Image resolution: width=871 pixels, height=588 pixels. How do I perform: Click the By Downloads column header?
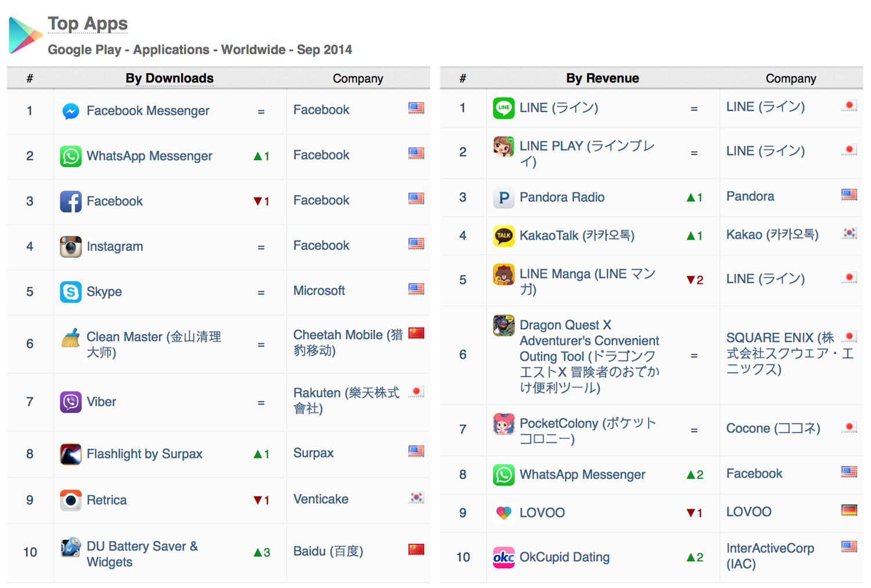[170, 78]
